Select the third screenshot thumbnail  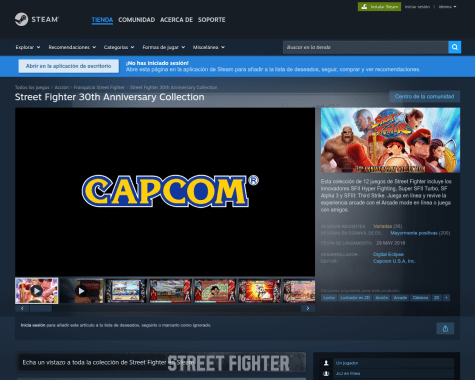[x=126, y=291]
